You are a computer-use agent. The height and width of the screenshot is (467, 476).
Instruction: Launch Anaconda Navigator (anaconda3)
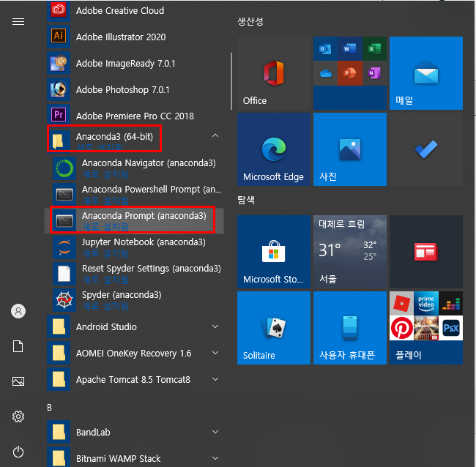coord(135,168)
